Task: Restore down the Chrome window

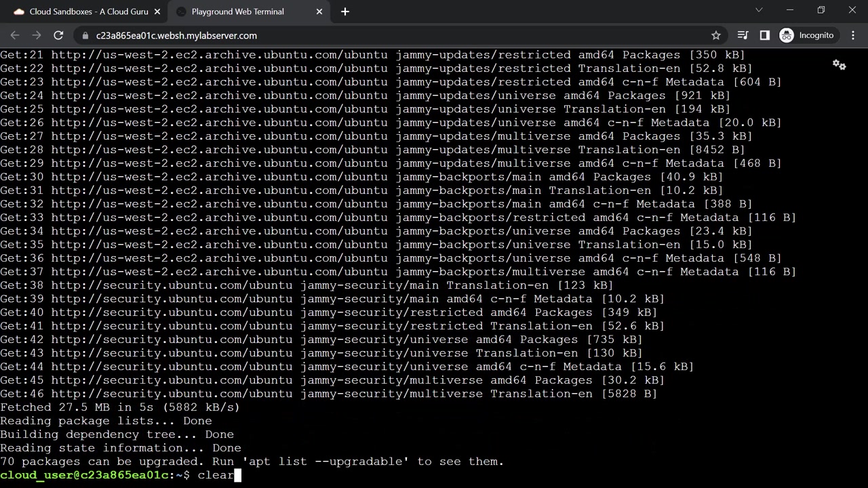Action: click(821, 10)
